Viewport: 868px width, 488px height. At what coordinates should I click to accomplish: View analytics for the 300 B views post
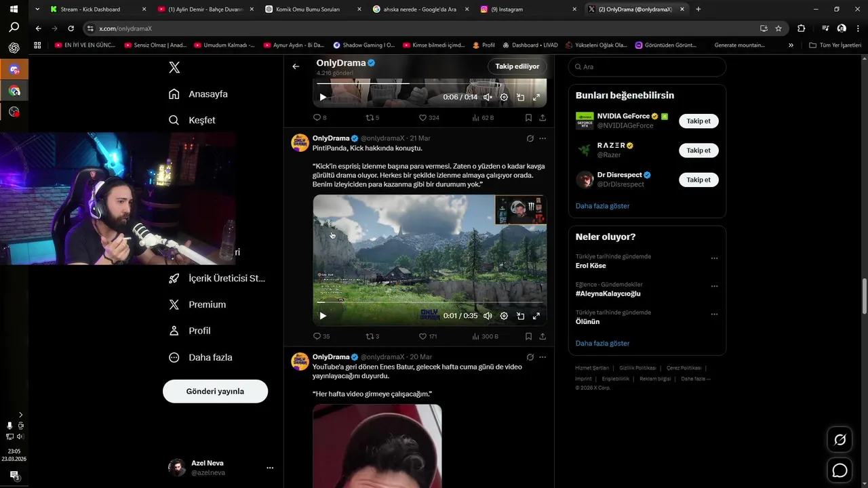pyautogui.click(x=485, y=336)
